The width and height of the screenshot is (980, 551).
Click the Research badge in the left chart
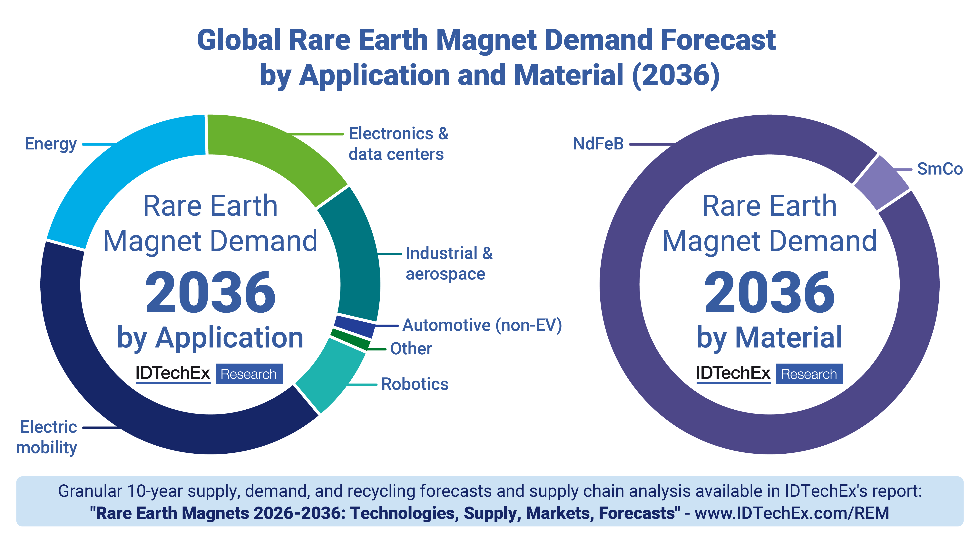249,374
